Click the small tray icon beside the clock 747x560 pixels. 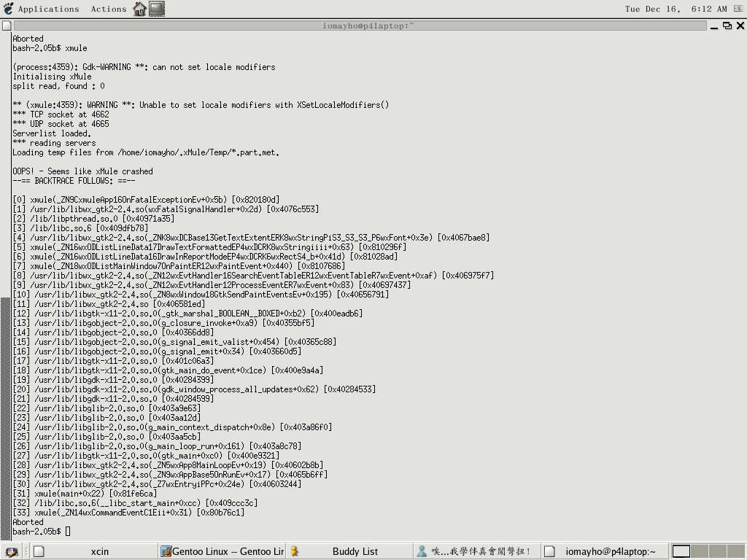coord(738,9)
